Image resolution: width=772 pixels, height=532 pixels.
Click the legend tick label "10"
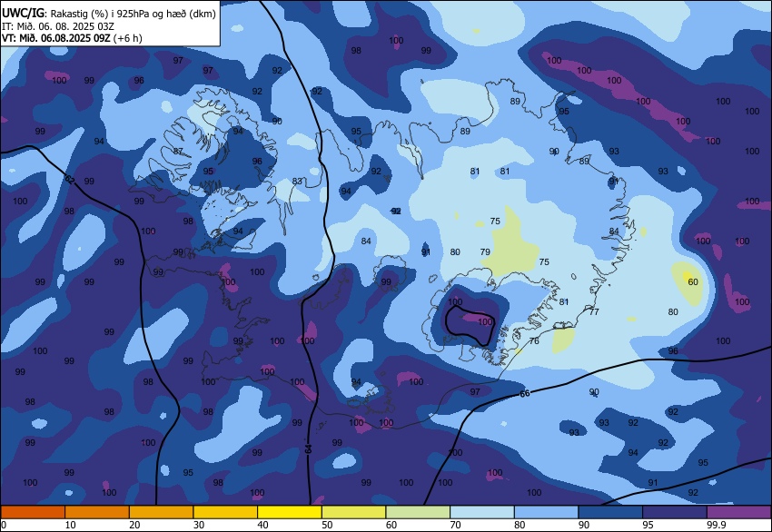(x=71, y=525)
